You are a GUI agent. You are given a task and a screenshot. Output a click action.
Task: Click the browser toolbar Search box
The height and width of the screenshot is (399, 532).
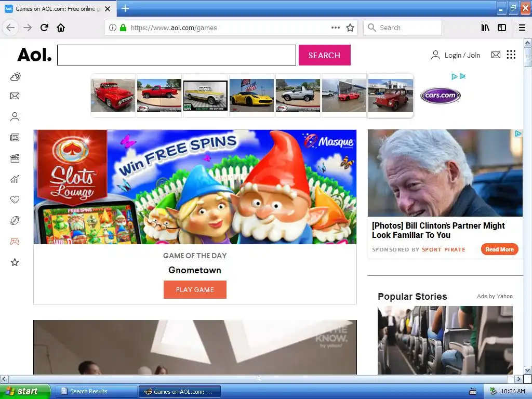(403, 28)
